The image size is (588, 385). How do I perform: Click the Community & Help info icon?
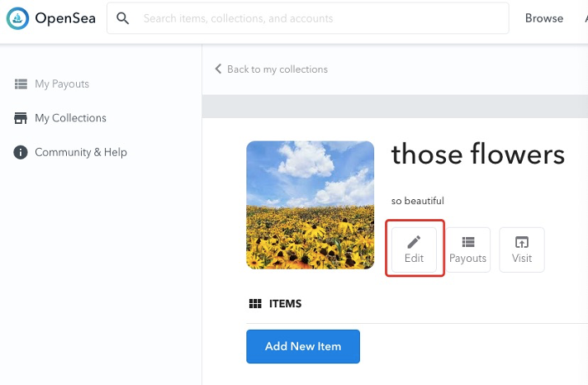pyautogui.click(x=21, y=152)
